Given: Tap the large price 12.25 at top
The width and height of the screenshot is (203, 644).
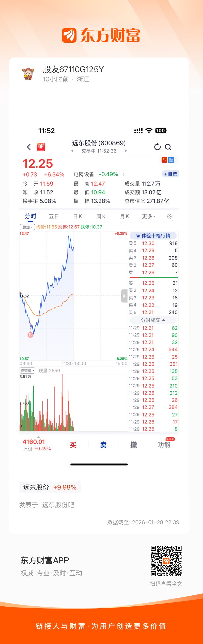Looking at the screenshot, I should [38, 164].
